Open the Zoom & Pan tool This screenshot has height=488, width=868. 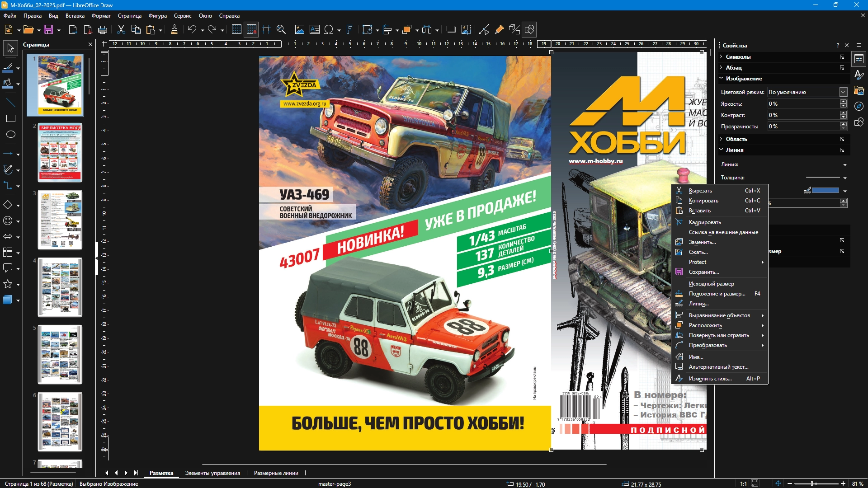(281, 30)
